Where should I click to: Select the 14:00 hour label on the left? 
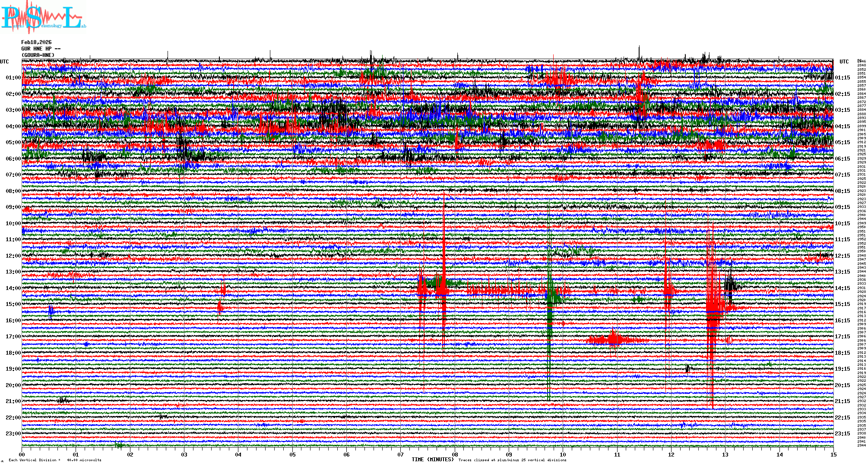(x=13, y=288)
